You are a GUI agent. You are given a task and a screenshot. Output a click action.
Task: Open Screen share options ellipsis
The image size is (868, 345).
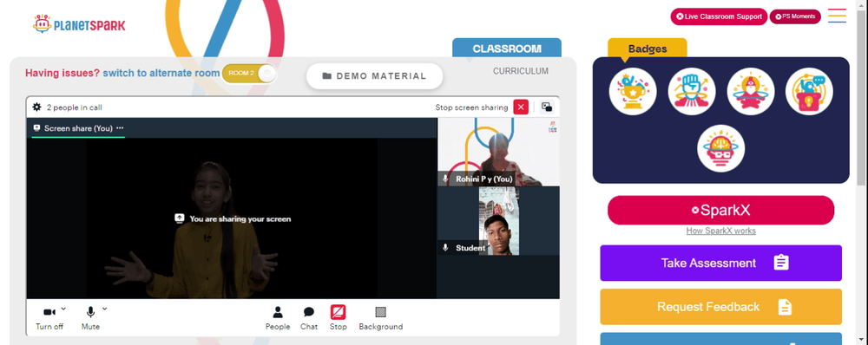click(x=120, y=128)
